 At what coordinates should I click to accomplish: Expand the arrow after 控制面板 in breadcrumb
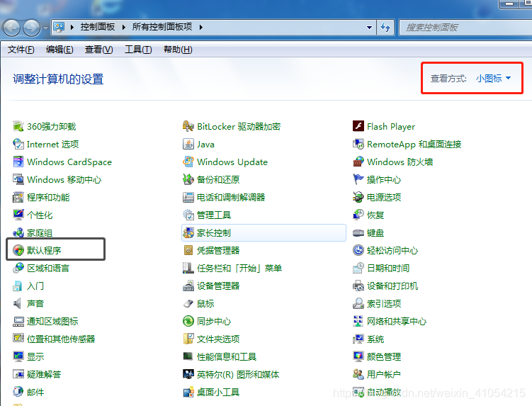124,27
